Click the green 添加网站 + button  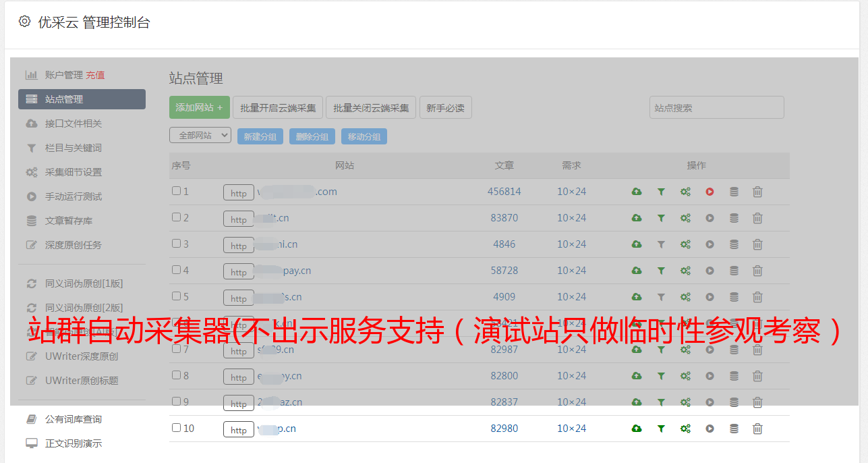200,107
